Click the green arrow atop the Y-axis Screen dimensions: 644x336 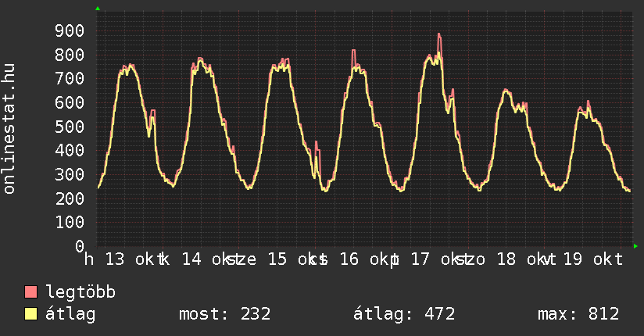coord(98,9)
